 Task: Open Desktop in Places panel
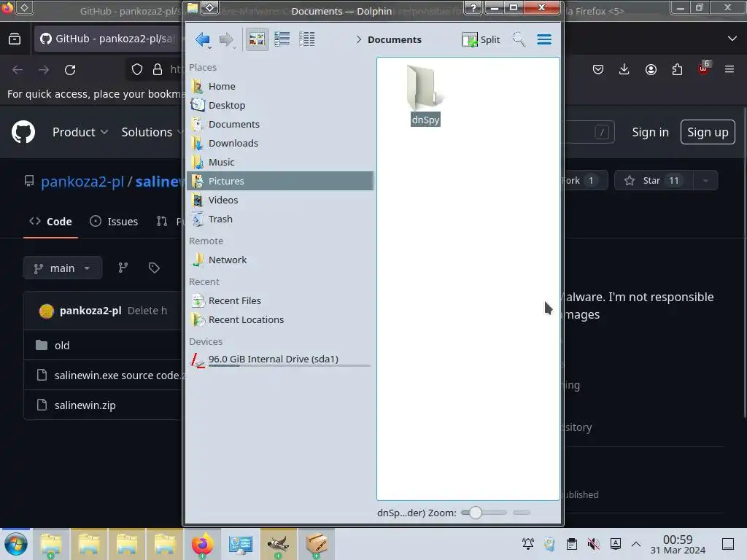click(281, 105)
